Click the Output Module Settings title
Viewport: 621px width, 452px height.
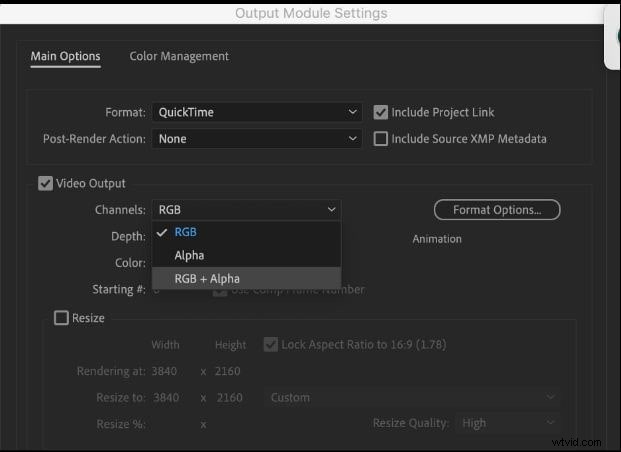(x=311, y=13)
